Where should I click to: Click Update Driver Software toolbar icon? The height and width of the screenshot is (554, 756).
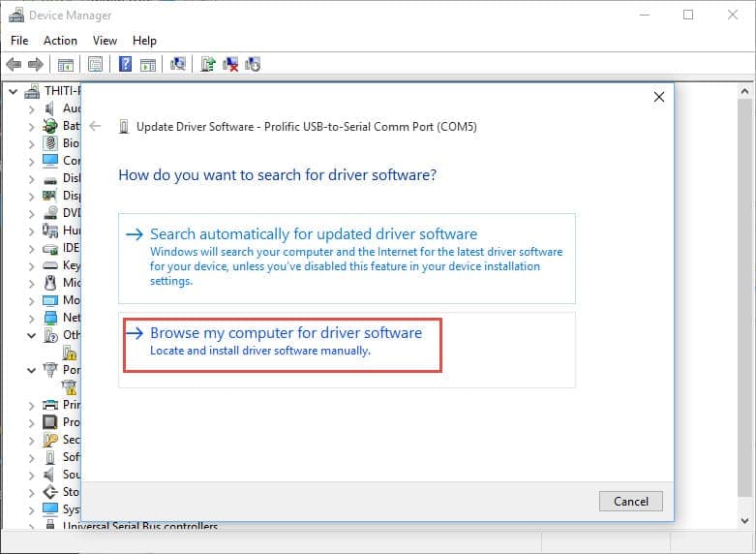[x=207, y=65]
